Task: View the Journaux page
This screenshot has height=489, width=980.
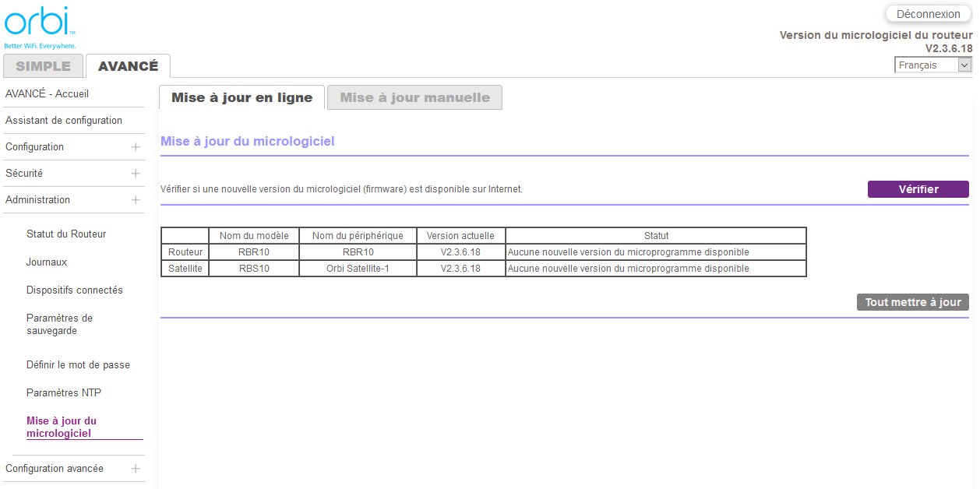Action: click(x=47, y=262)
